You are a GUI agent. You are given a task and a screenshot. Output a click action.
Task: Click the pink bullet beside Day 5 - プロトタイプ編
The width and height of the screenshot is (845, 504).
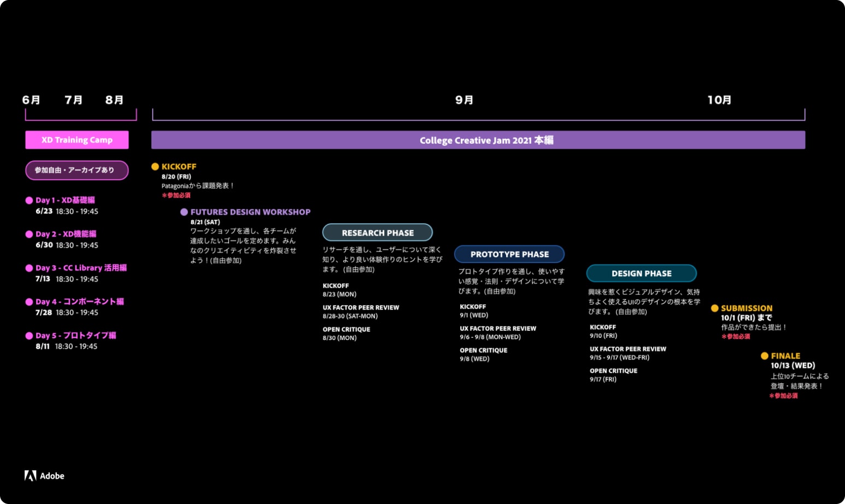tap(29, 336)
